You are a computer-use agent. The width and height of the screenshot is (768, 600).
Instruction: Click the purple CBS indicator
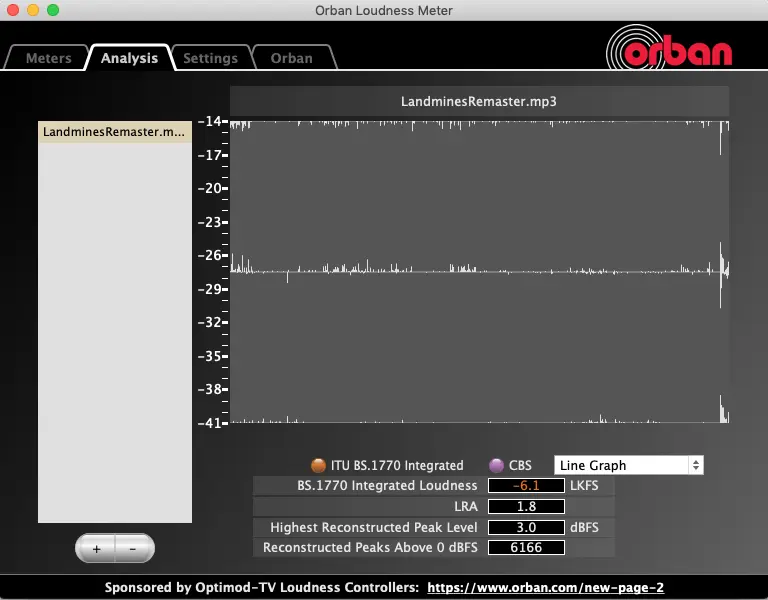point(496,465)
